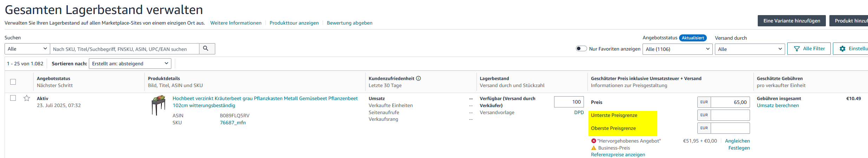This screenshot has width=868, height=158.
Task: Toggle the Nur Favoriten anzeigen switch
Action: (x=581, y=49)
